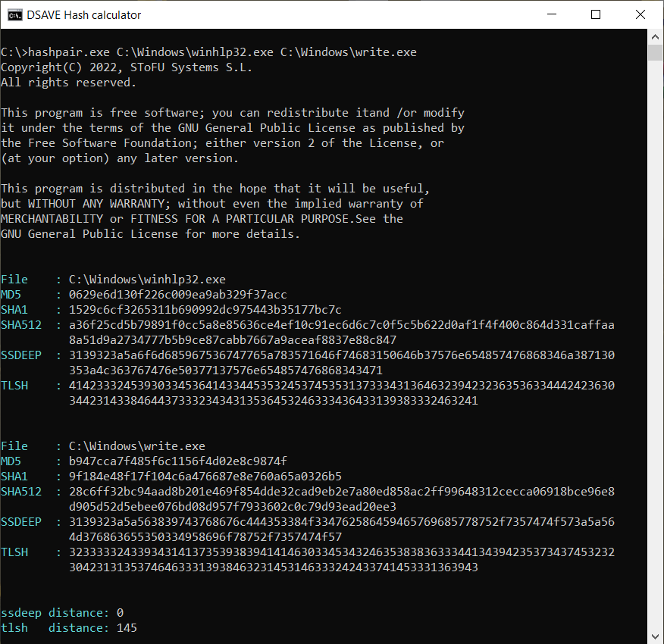Click the SHA1 hash value for winhlp32.exe
The height and width of the screenshot is (644, 664).
click(205, 310)
